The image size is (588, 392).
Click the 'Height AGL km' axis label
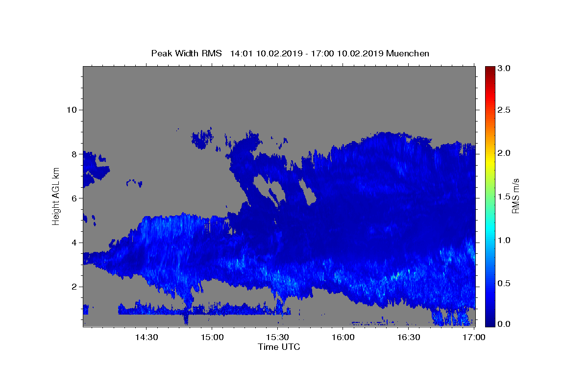[56, 196]
